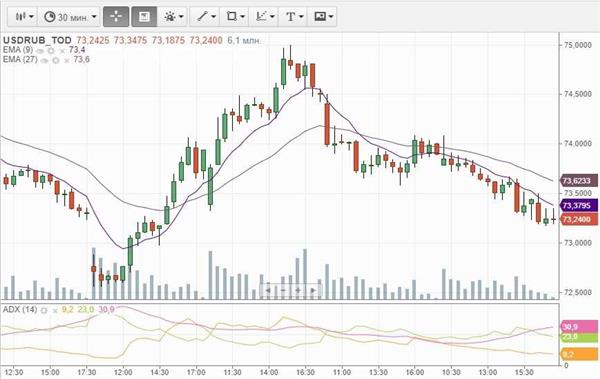The width and height of the screenshot is (600, 379).
Task: Click the ADX (14) indicator label
Action: coord(20,309)
